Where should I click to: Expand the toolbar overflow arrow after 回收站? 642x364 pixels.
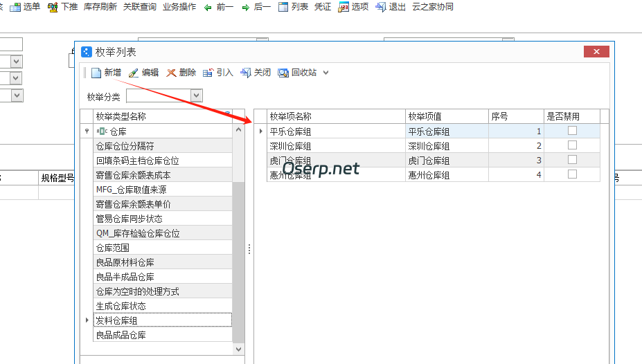pos(326,73)
